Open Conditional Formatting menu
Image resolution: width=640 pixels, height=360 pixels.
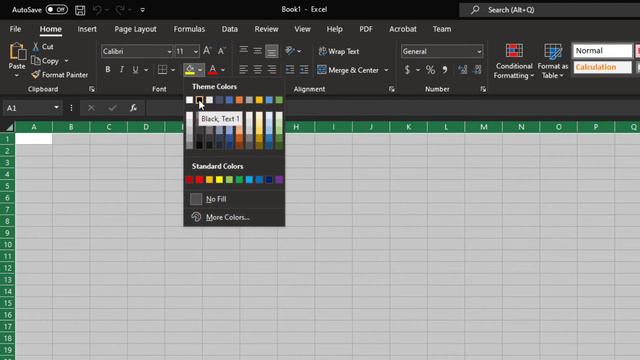[514, 61]
